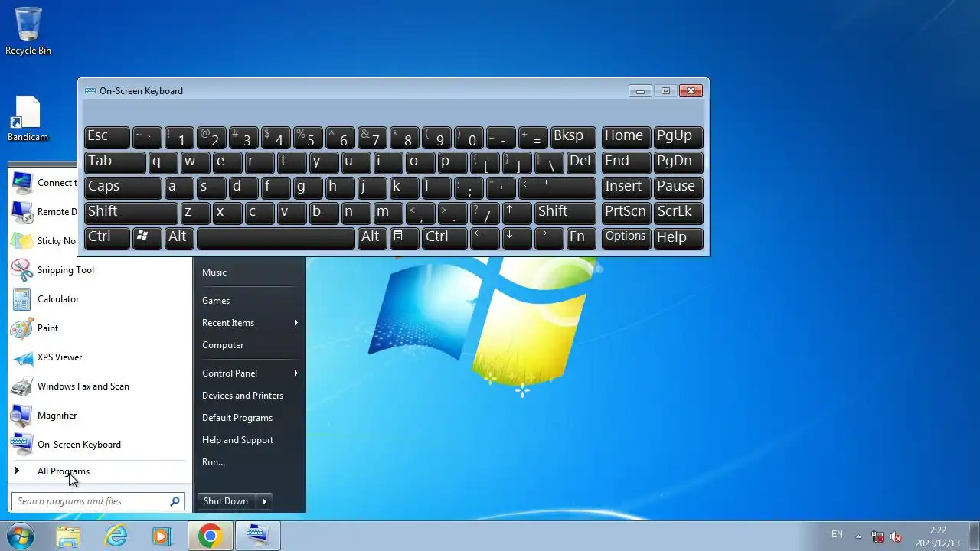
Task: Toggle the Caps key on keyboard
Action: tap(122, 187)
